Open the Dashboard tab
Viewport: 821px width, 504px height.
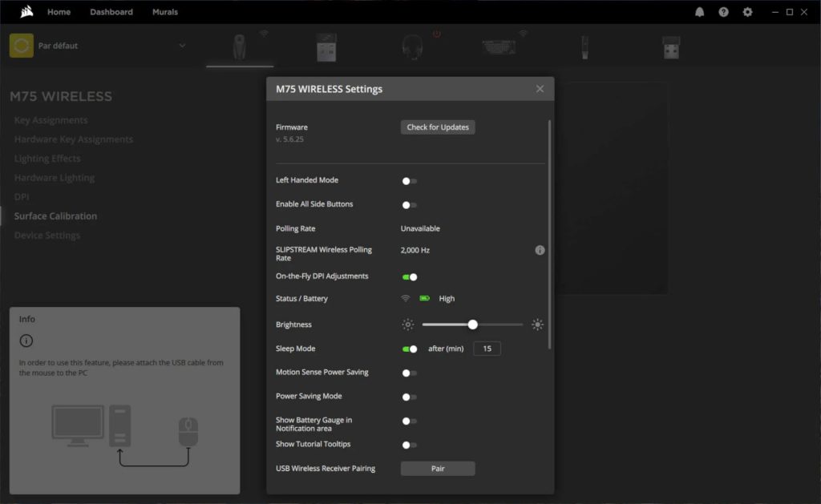pyautogui.click(x=111, y=12)
